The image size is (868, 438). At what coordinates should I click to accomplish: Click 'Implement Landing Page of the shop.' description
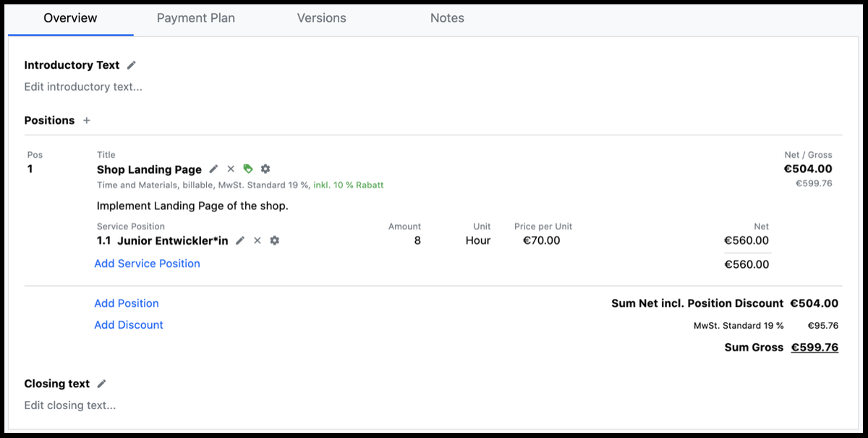tap(192, 206)
